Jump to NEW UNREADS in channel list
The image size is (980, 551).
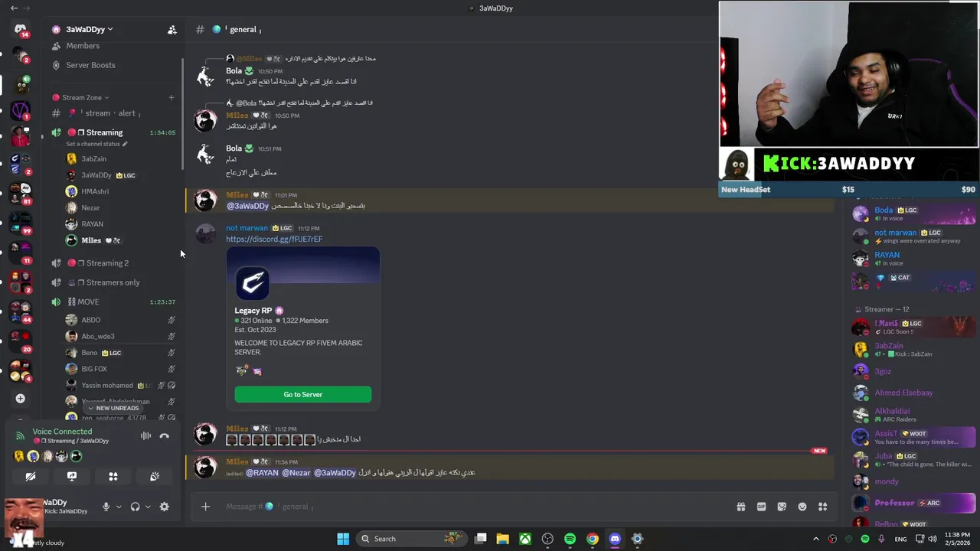pos(113,408)
